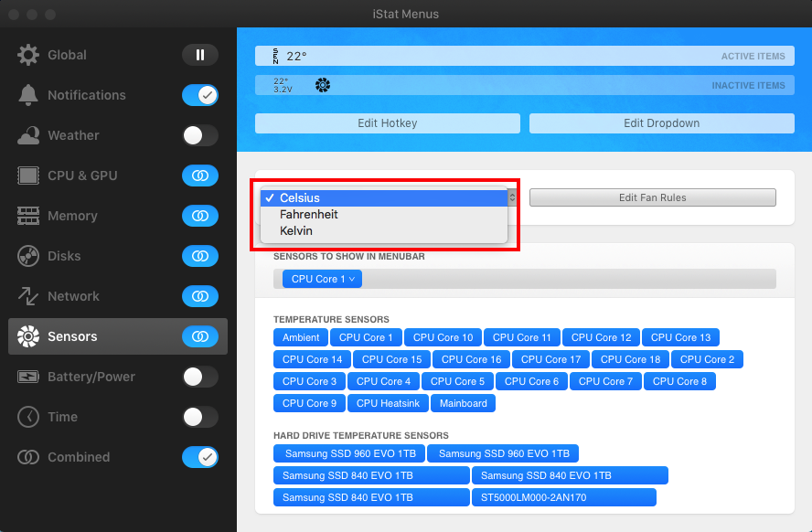Viewport: 812px width, 532px height.
Task: Click CPU Core 1 in Temperature Sensors list
Action: (366, 337)
